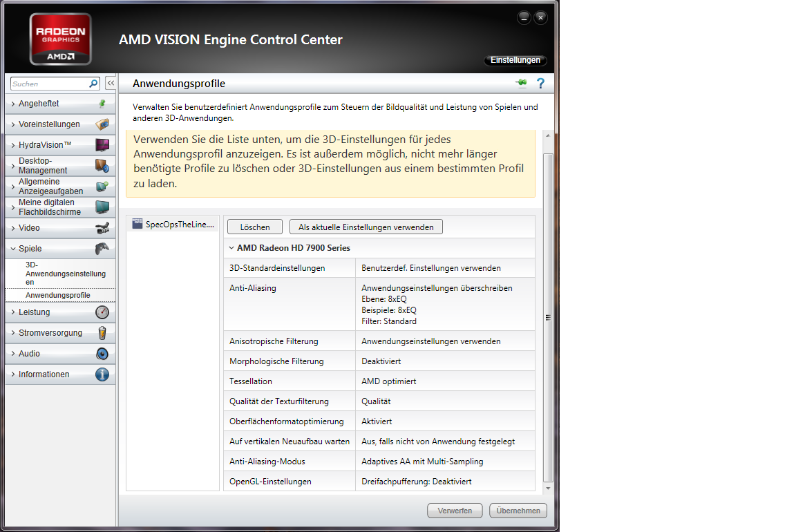Click 'Dreifachpufferung: Deaktiviert' value
Viewport: 796px width, 532px height.
coord(416,482)
